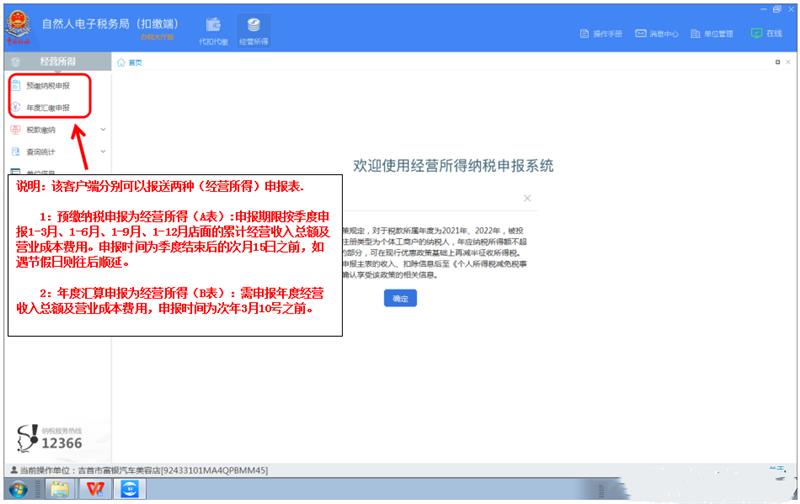800x504 pixels.
Task: Click the 在线 online status indicator
Action: 766,33
